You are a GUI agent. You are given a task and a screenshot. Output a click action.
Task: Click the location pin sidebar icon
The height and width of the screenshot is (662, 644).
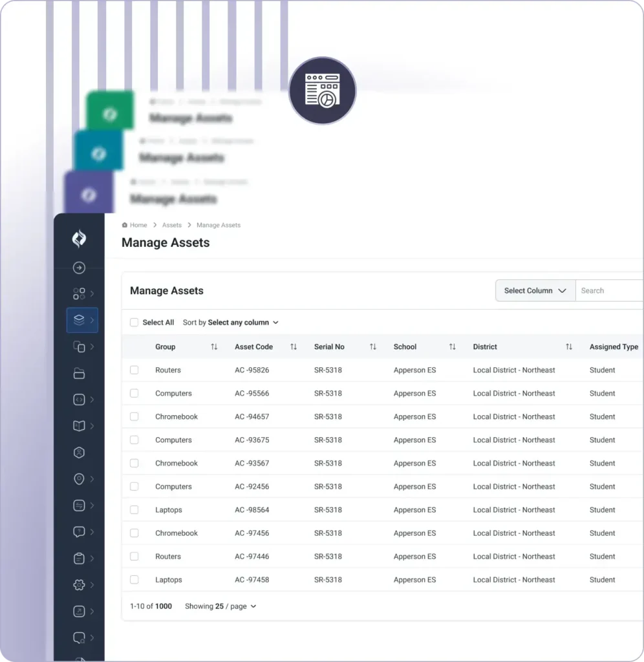[79, 479]
